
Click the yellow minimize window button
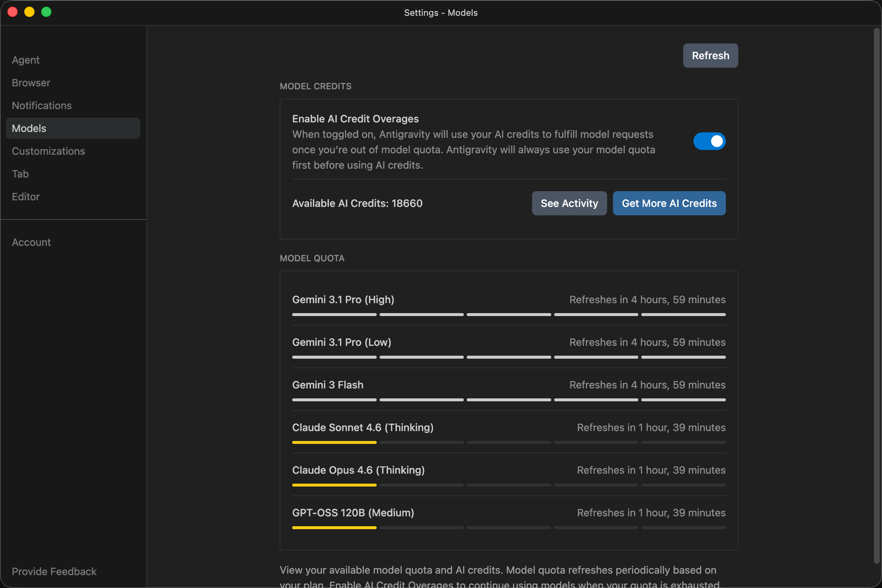(29, 12)
